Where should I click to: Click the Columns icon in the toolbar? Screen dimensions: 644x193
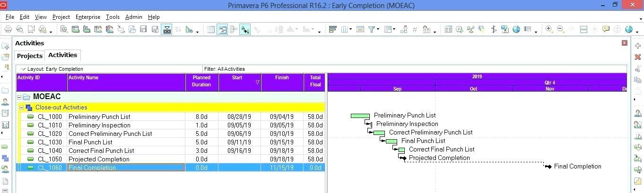click(345, 29)
